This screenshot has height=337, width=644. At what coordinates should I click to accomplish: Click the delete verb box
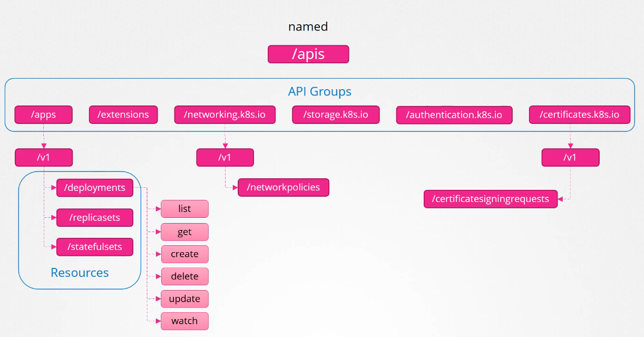(184, 276)
